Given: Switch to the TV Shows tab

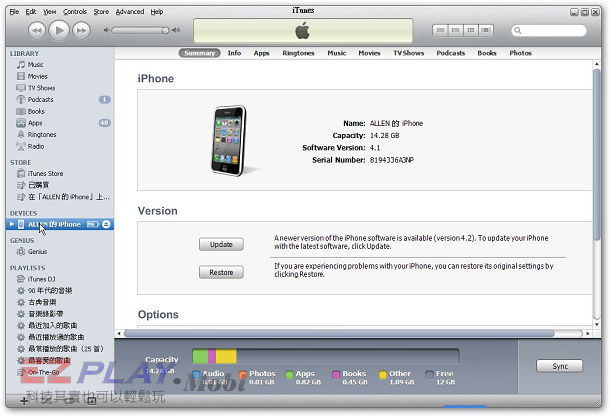Looking at the screenshot, I should [408, 53].
